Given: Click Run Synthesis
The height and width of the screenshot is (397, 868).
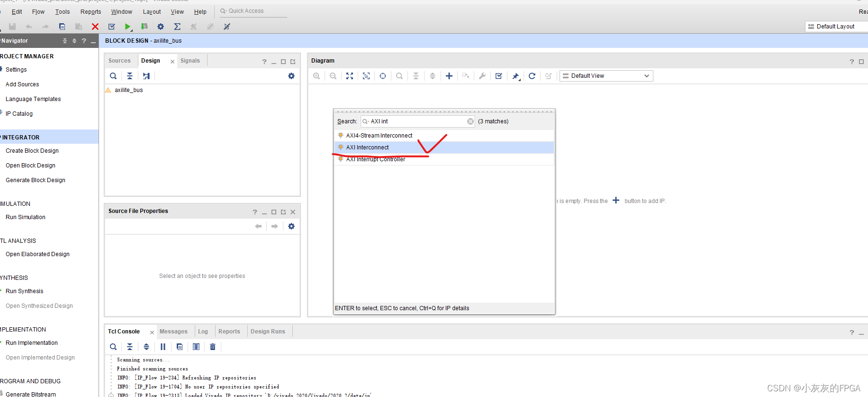Looking at the screenshot, I should click(24, 291).
